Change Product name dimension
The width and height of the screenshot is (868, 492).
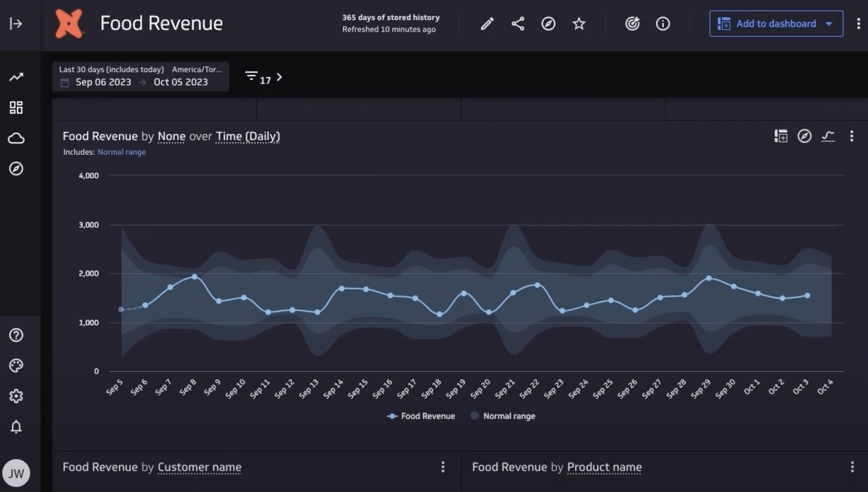[x=604, y=467]
